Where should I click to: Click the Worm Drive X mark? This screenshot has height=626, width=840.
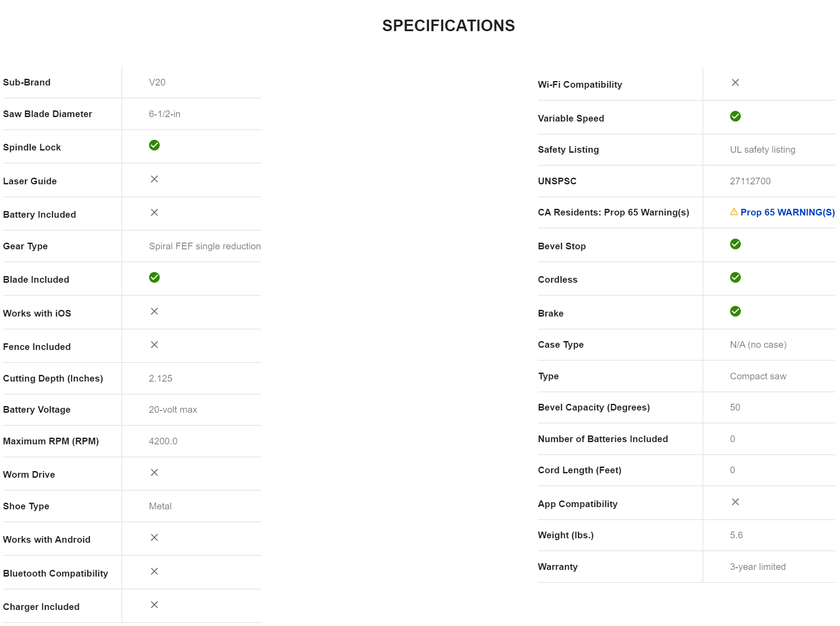pyautogui.click(x=154, y=472)
